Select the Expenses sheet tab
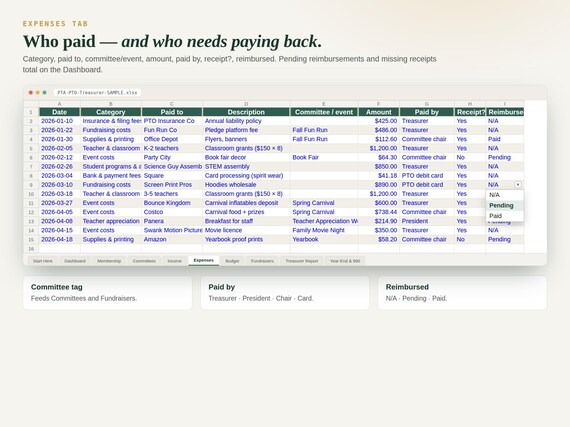The width and height of the screenshot is (570, 427). (204, 261)
